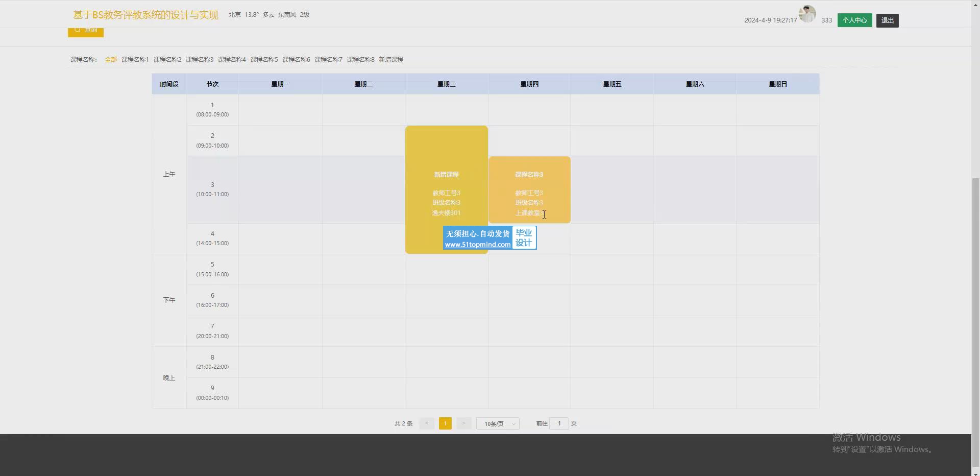The height and width of the screenshot is (476, 980).
Task: Filter by 课程名称8
Action: point(360,60)
